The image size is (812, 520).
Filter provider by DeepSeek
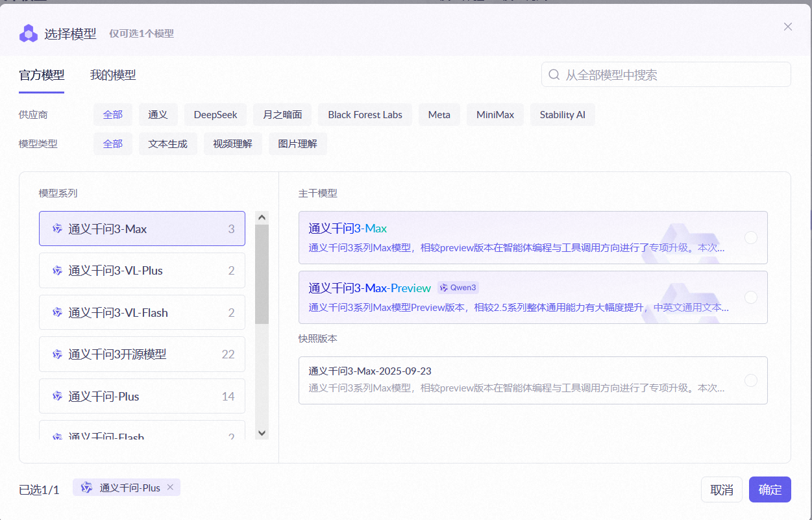pos(215,115)
